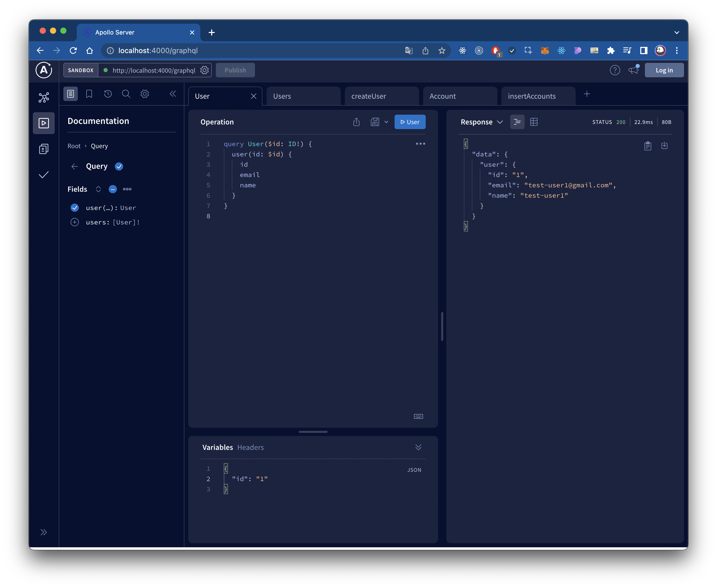717x588 pixels.
Task: Switch to the createUser tab
Action: 369,96
